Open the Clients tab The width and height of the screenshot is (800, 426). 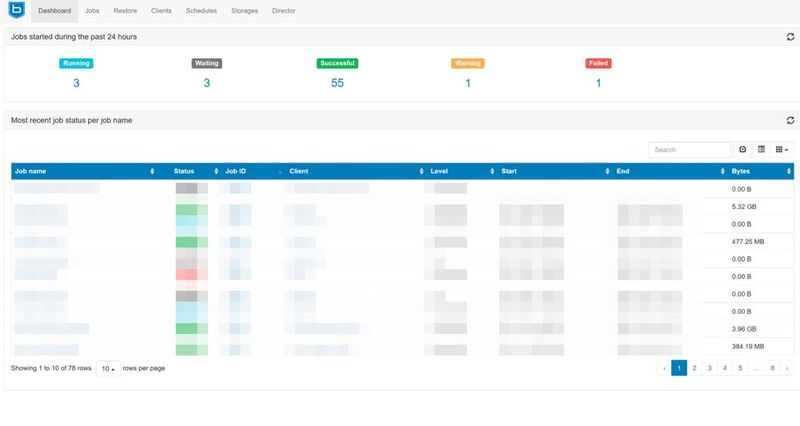(x=161, y=11)
